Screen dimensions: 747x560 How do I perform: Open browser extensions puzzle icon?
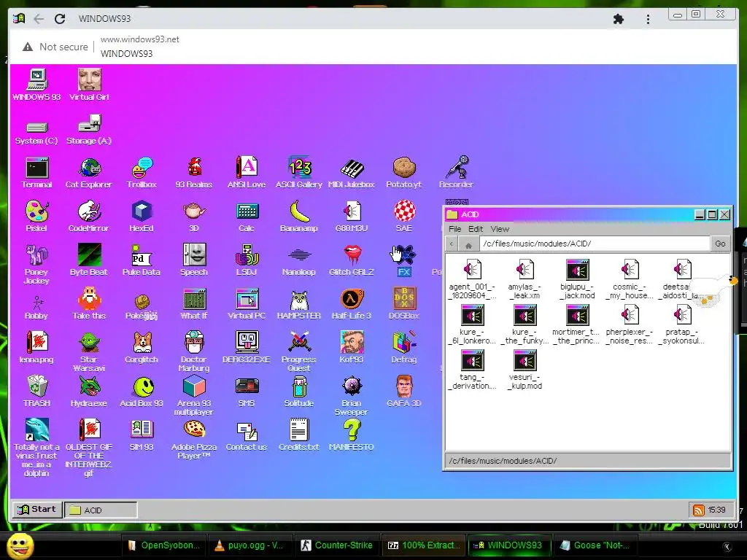pyautogui.click(x=619, y=19)
